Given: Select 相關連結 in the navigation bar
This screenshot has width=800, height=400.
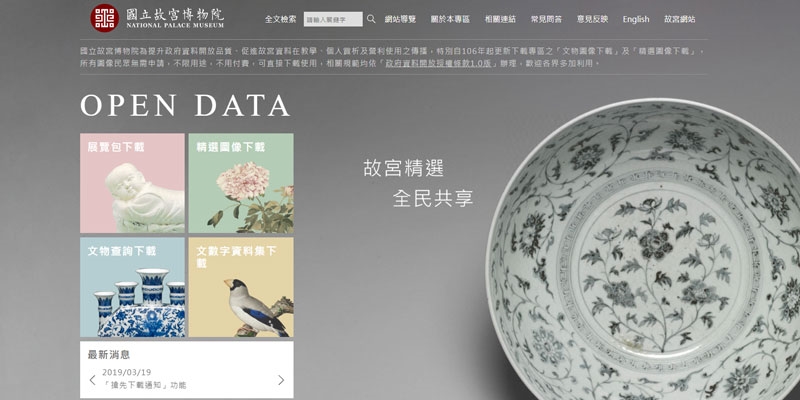Looking at the screenshot, I should (x=500, y=19).
